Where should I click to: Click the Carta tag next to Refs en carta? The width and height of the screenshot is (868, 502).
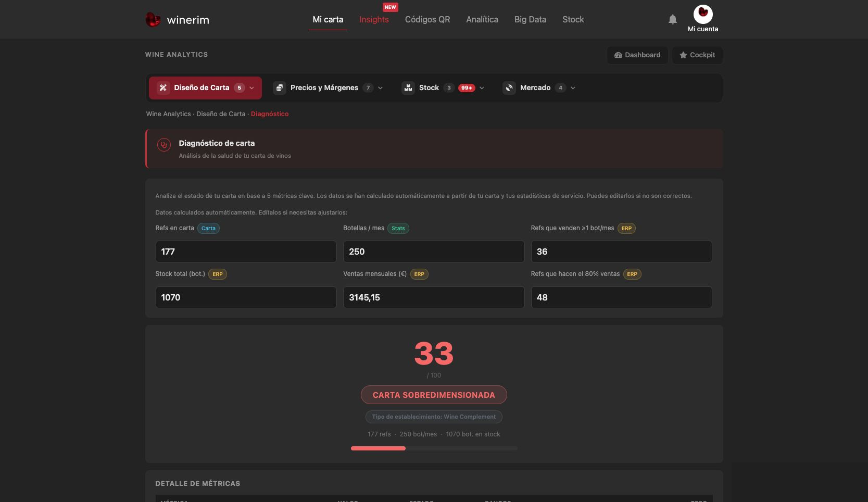pos(208,229)
